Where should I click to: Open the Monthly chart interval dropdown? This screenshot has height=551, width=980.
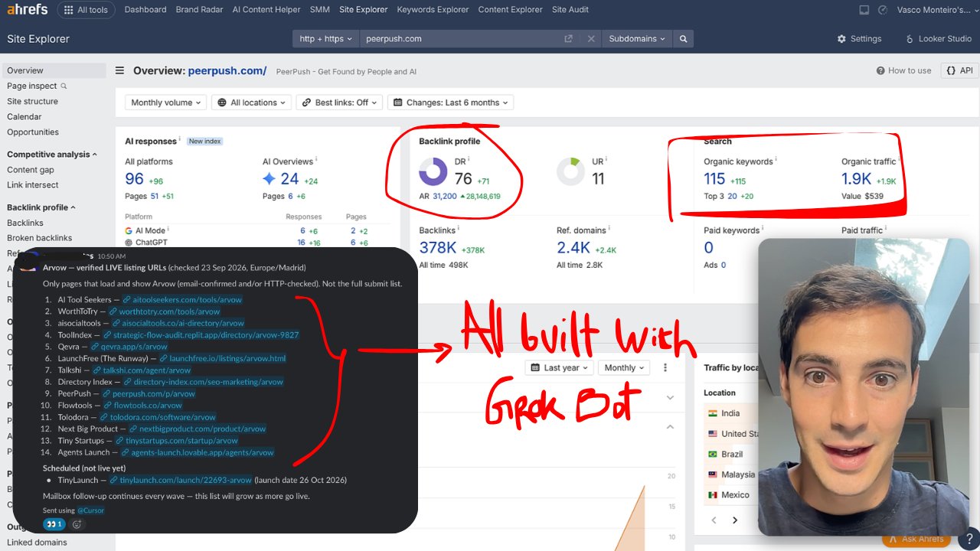coord(624,368)
